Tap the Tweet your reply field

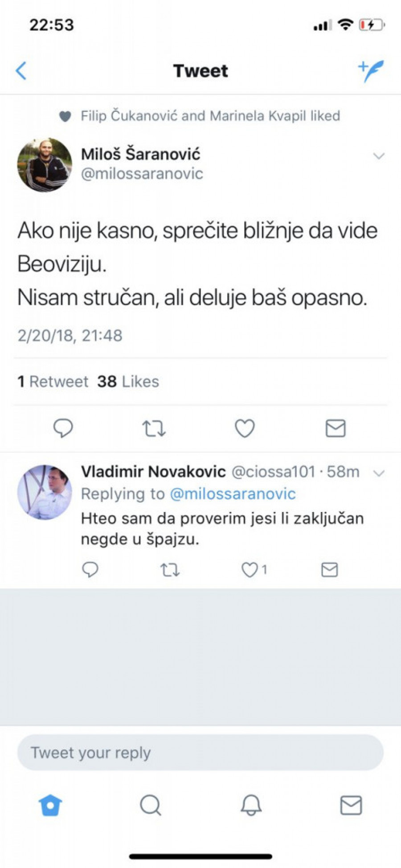coord(200,753)
